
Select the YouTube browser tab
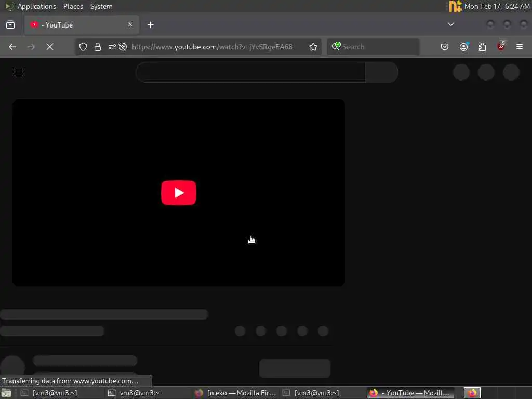[82, 25]
